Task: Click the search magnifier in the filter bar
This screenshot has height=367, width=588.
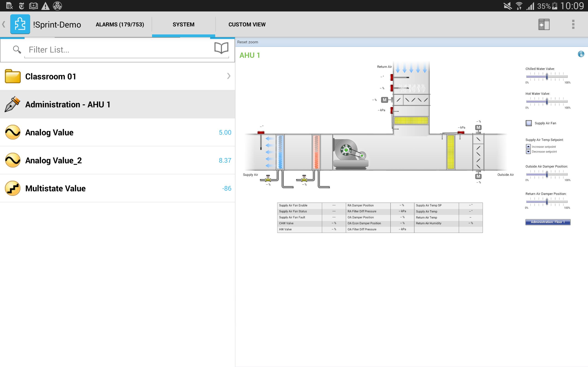Action: 16,50
